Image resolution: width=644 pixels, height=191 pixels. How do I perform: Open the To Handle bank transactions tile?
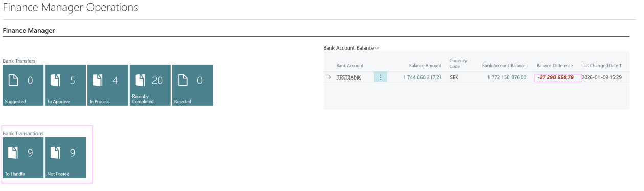[23, 158]
